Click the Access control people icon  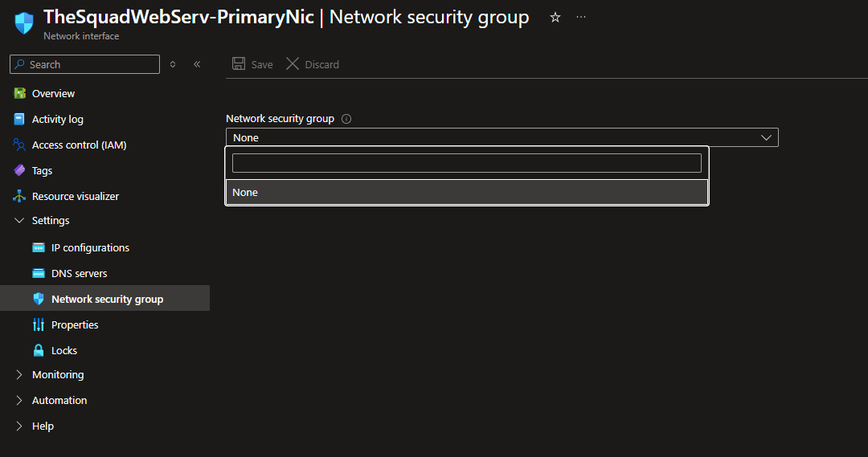[19, 145]
